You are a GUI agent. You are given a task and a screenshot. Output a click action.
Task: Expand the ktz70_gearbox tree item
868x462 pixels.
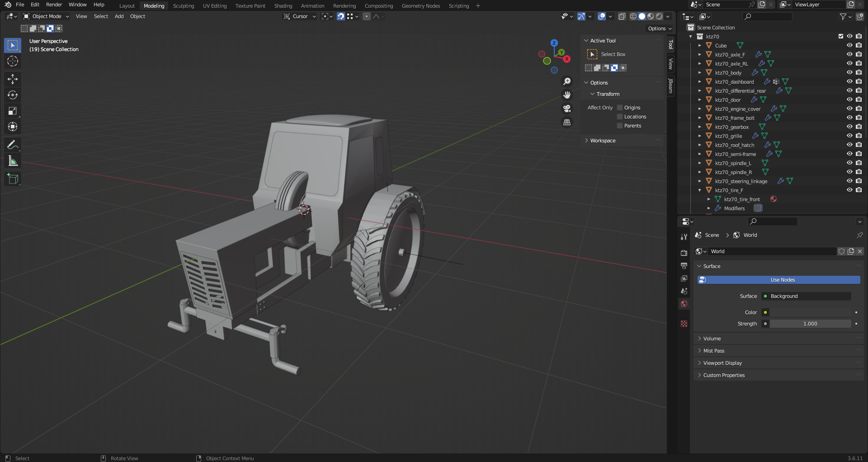[x=699, y=127]
